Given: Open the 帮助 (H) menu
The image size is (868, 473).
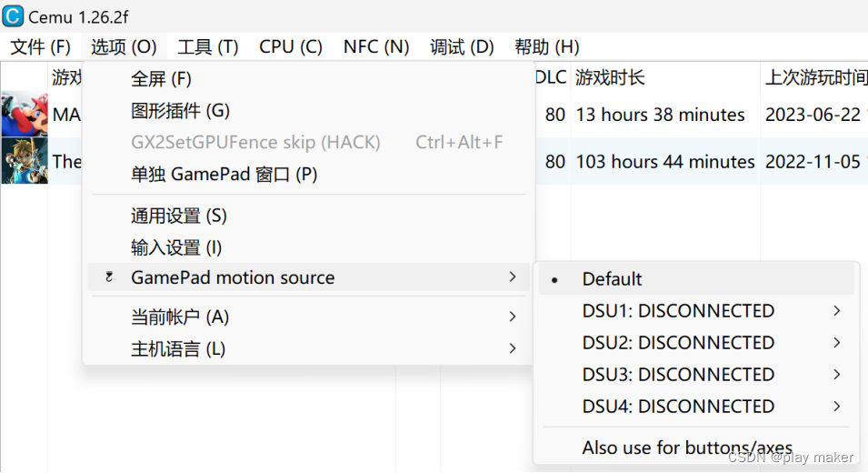Looking at the screenshot, I should coord(547,47).
